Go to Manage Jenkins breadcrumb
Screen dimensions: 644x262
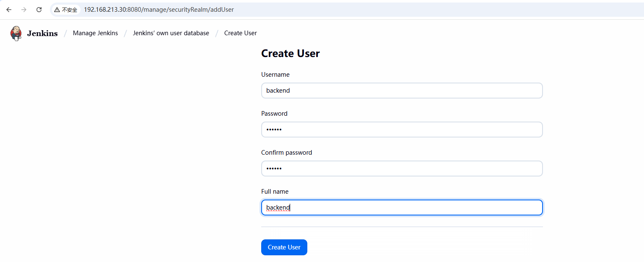95,33
